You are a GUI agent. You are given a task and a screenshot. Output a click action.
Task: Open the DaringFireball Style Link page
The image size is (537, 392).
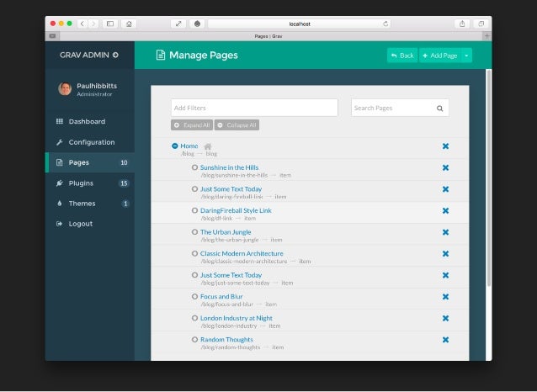(x=236, y=210)
